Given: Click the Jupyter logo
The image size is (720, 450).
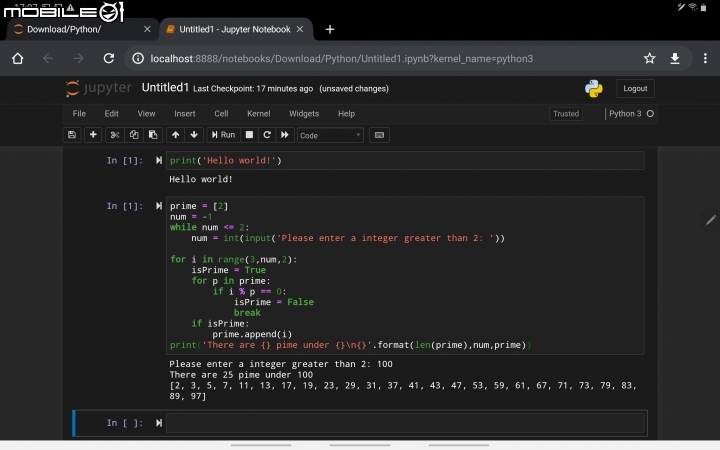Looking at the screenshot, I should (x=98, y=88).
